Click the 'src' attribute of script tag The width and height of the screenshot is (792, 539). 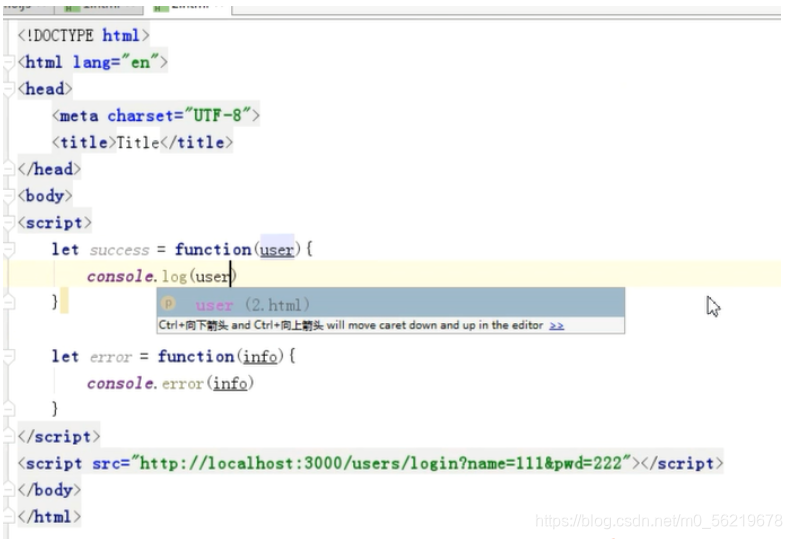point(108,464)
